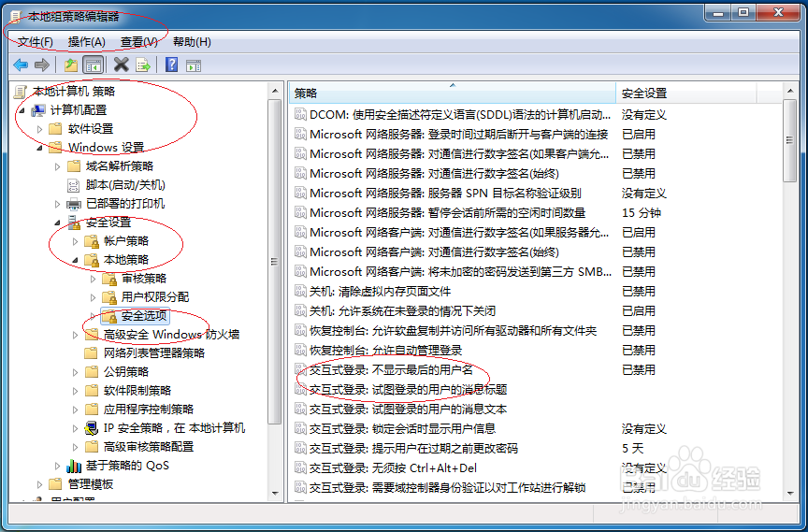The width and height of the screenshot is (808, 532).
Task: Click the 管理模板 folder icon
Action: pos(56,484)
